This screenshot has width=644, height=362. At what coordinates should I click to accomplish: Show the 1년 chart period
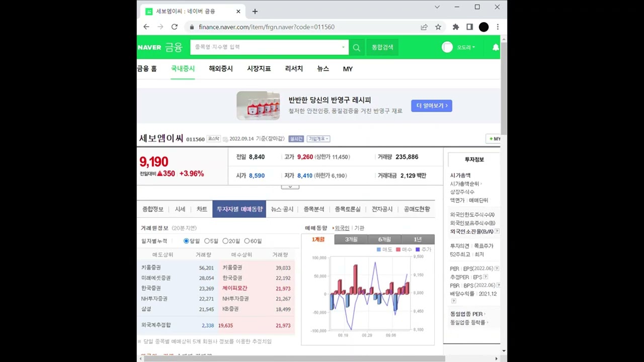click(418, 239)
